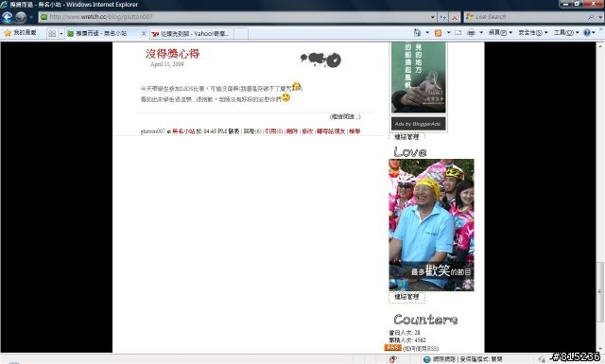This screenshot has width=605, height=364.
Task: Switch to the Yahoo!奇摩 tab
Action: [191, 34]
